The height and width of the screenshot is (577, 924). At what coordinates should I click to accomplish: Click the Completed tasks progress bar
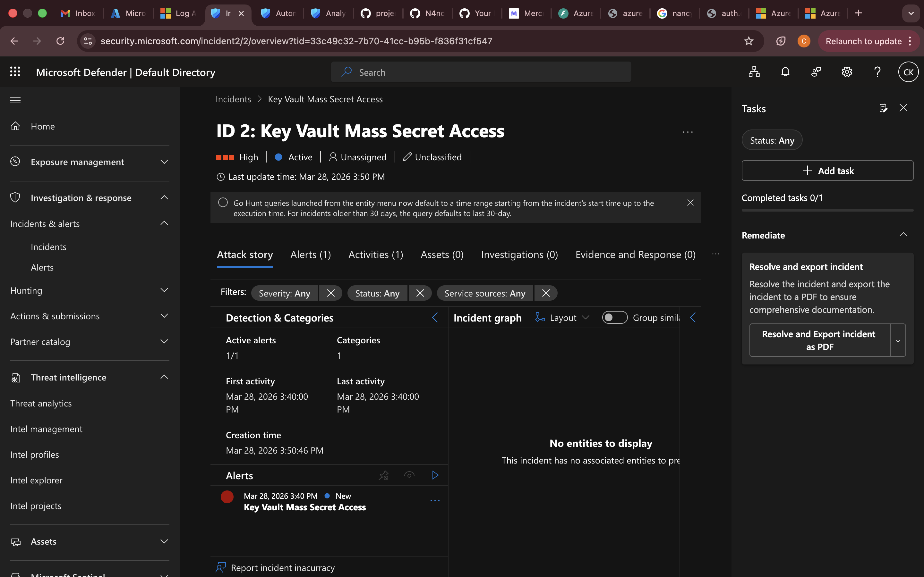[x=827, y=210]
